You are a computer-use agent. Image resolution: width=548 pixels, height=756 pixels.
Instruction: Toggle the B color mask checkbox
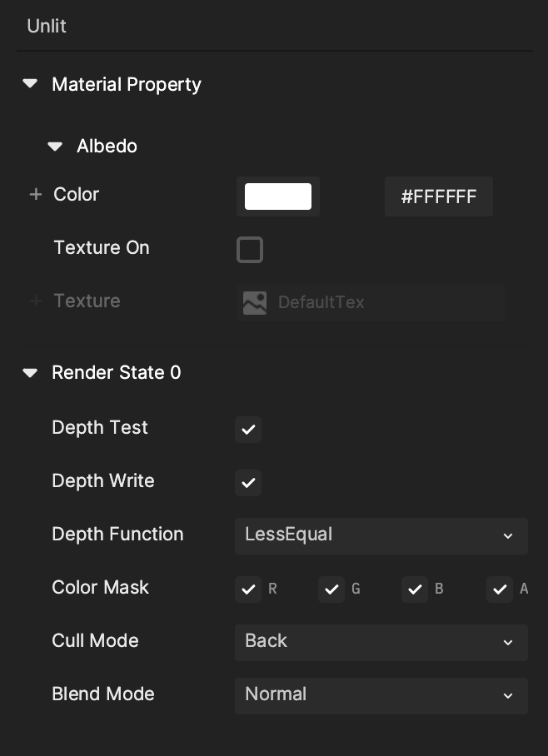point(415,589)
